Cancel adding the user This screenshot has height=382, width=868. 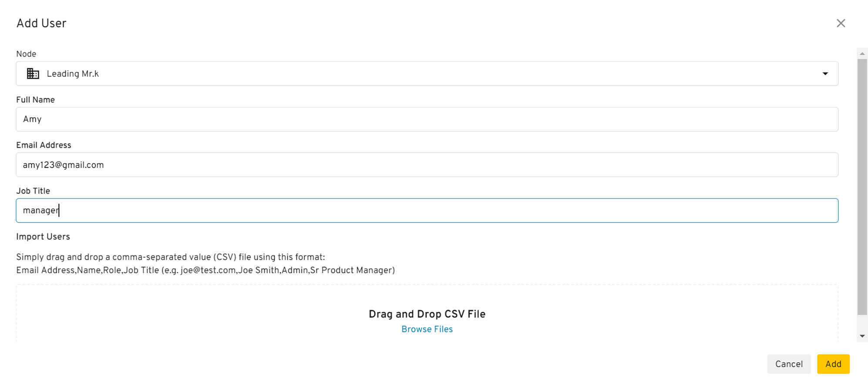789,364
